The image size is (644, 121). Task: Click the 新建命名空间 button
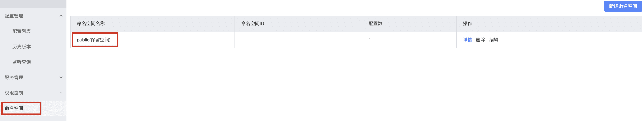(623, 6)
